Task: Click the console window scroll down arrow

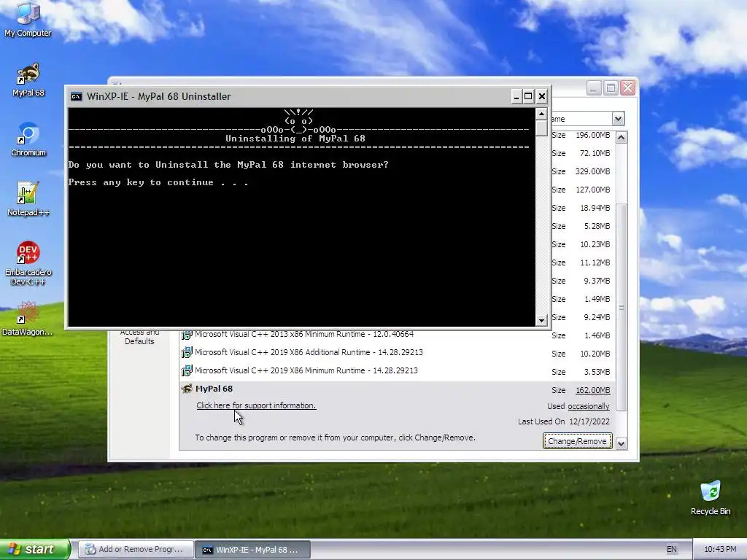Action: pos(541,321)
